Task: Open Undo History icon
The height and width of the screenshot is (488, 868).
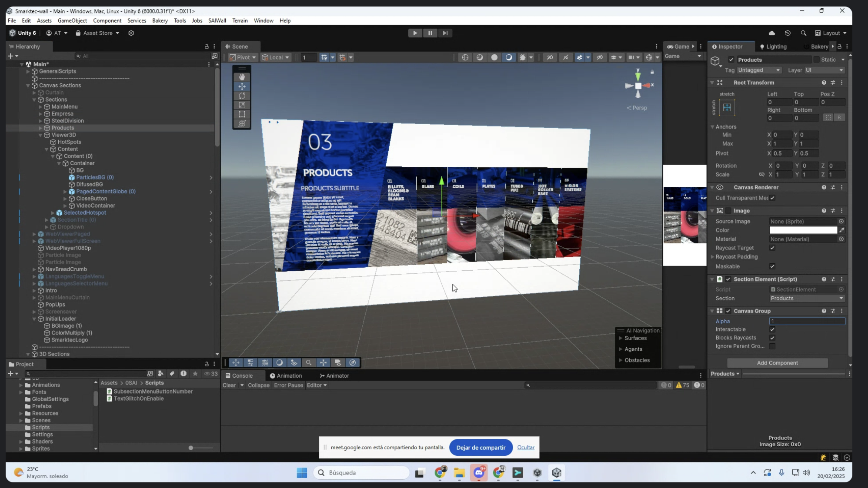Action: click(788, 33)
